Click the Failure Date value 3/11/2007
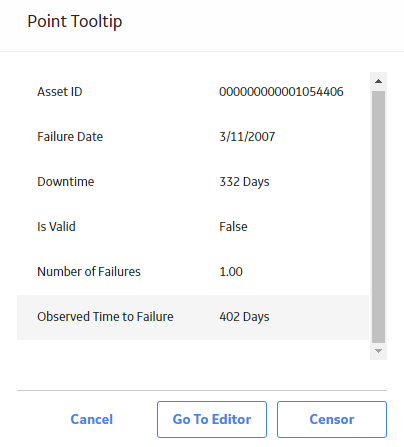 (247, 137)
